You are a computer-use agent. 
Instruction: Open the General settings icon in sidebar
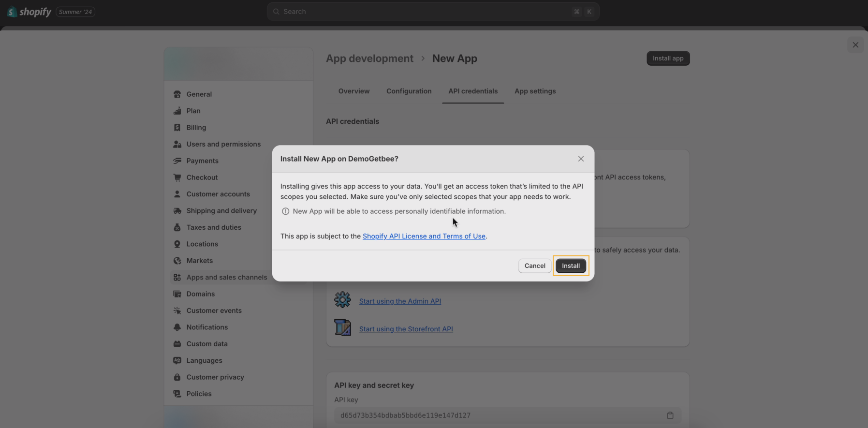click(177, 94)
